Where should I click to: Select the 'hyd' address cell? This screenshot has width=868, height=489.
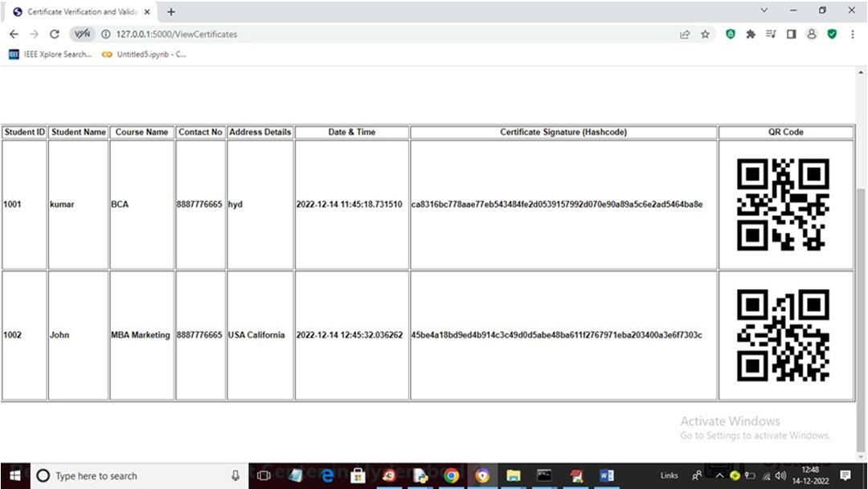coord(260,205)
